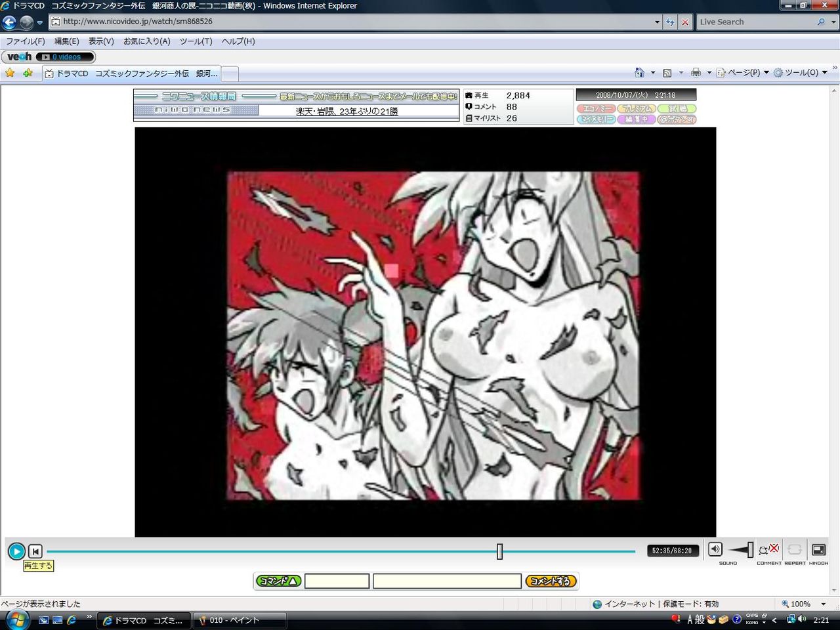
Task: Open a new blank tab
Action: pyautogui.click(x=230, y=74)
